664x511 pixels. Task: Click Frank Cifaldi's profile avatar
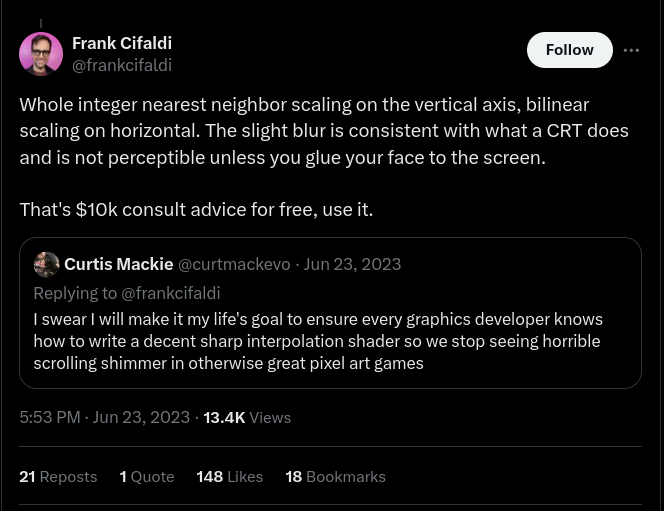[x=41, y=54]
